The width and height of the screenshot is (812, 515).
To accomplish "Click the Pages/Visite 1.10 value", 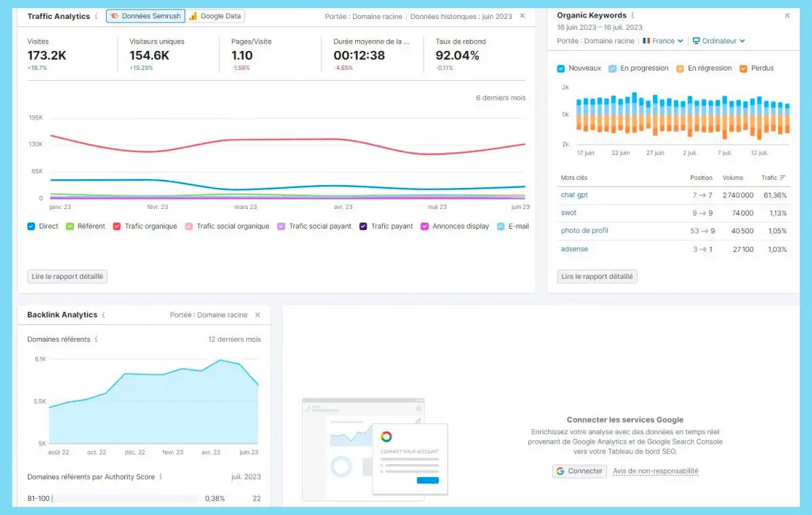I will [x=242, y=56].
